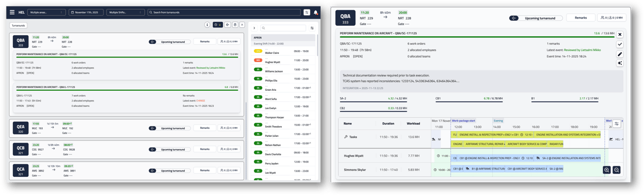This screenshot has height=195, width=644.
Task: Open the hamburger menu beside HEL
Action: pos(12,12)
